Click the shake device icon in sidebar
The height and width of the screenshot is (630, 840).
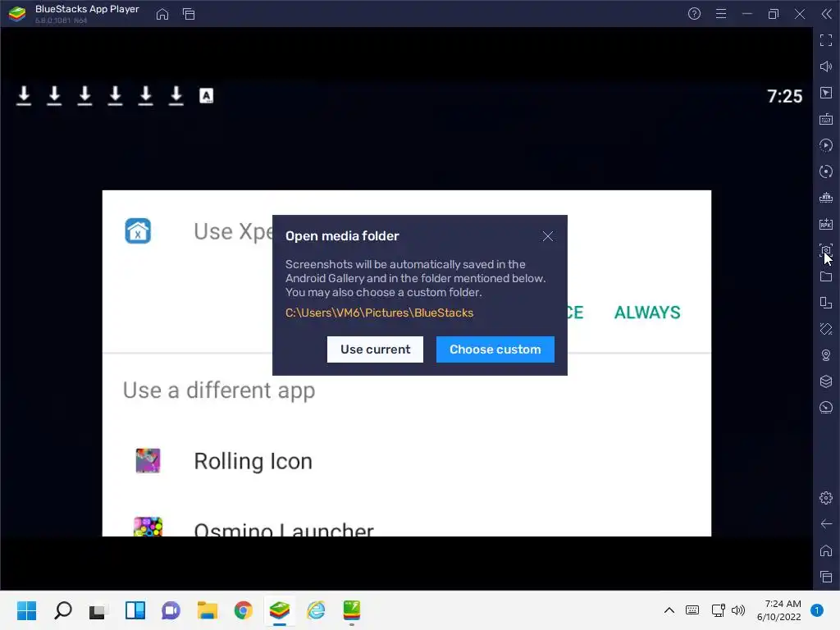click(x=826, y=329)
